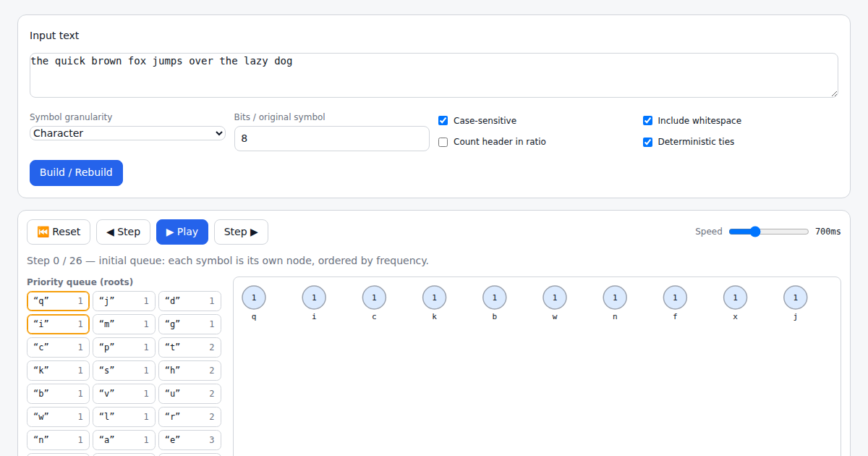Click queue entry "q" with count 1
This screenshot has width=868, height=456.
coord(58,301)
